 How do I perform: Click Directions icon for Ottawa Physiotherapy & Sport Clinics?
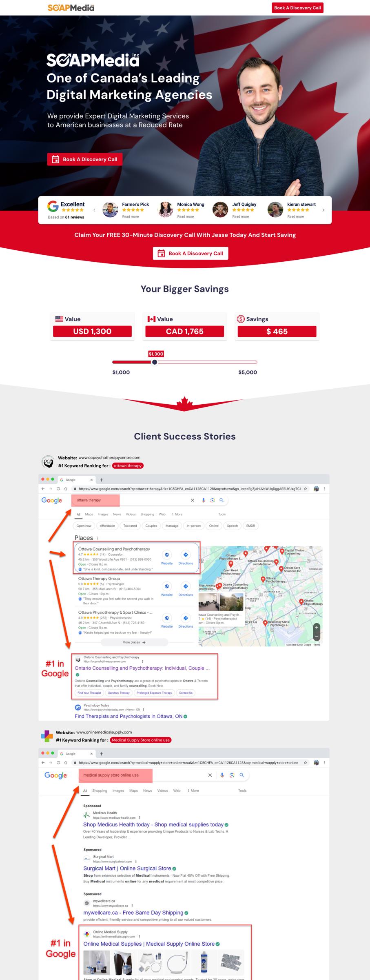click(x=186, y=618)
